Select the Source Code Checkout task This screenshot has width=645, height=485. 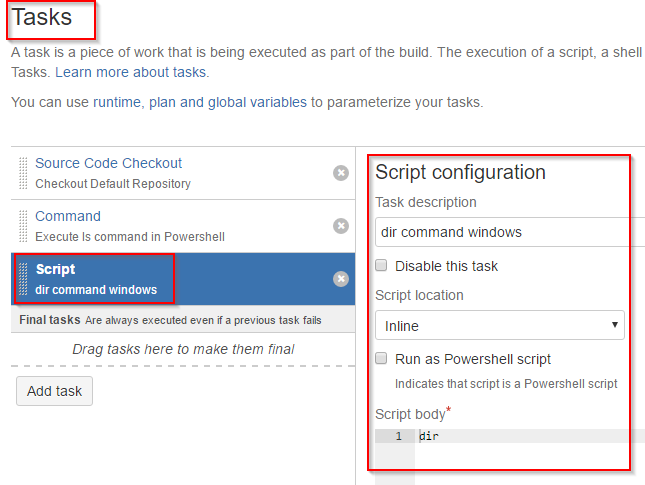point(108,163)
